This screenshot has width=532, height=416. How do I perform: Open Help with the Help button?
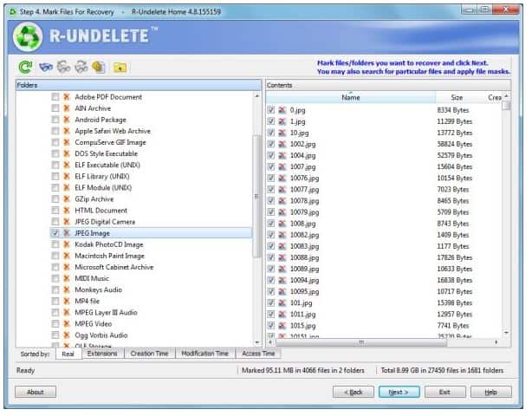pyautogui.click(x=491, y=393)
